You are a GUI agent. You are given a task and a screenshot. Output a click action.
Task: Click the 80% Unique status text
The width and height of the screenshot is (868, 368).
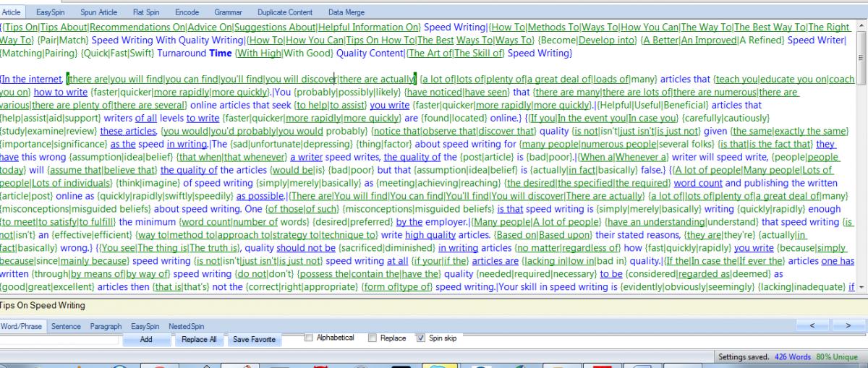837,357
